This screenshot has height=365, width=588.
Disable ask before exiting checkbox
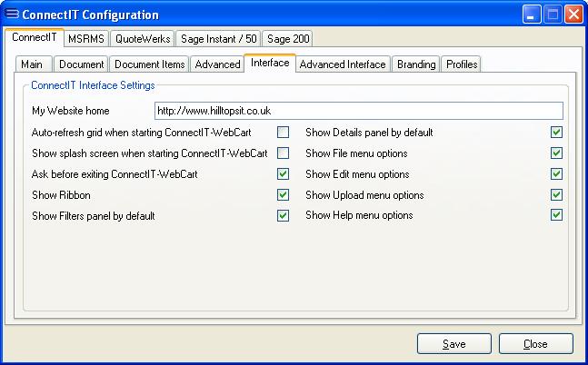point(284,174)
